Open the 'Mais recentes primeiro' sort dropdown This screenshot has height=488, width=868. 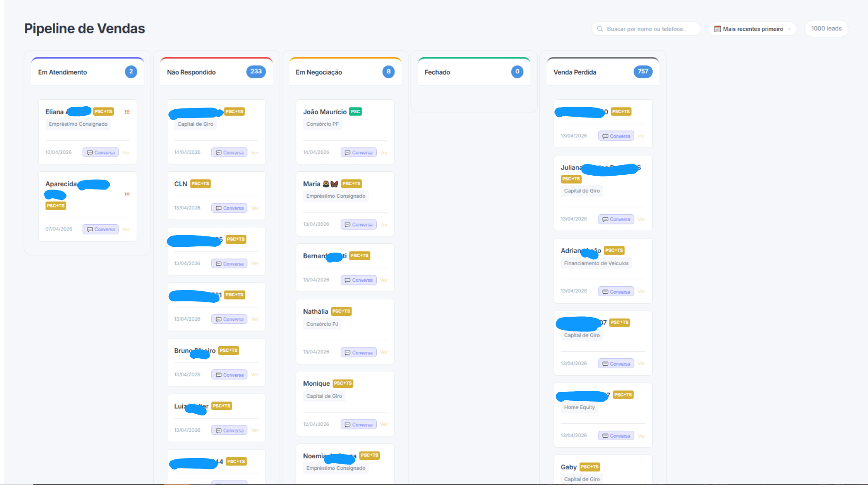point(753,29)
